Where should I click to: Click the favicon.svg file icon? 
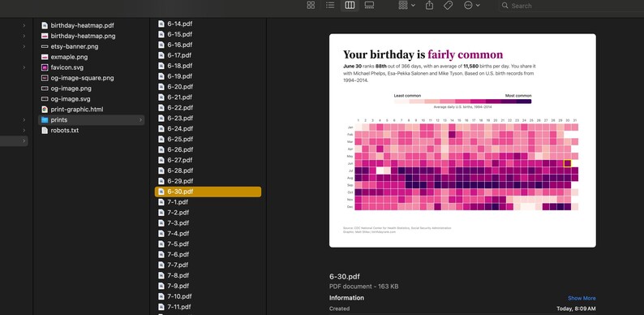click(45, 67)
